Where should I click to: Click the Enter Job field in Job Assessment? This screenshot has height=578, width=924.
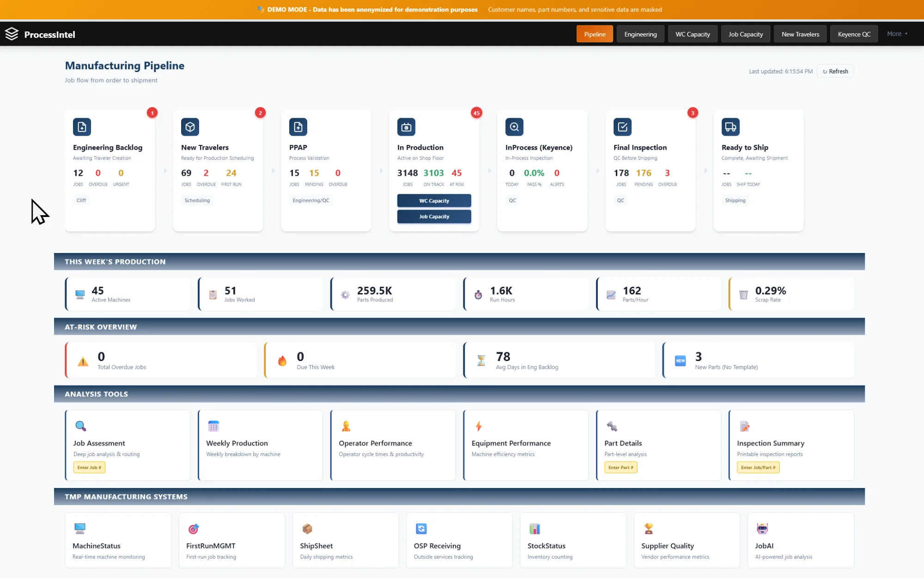(89, 467)
